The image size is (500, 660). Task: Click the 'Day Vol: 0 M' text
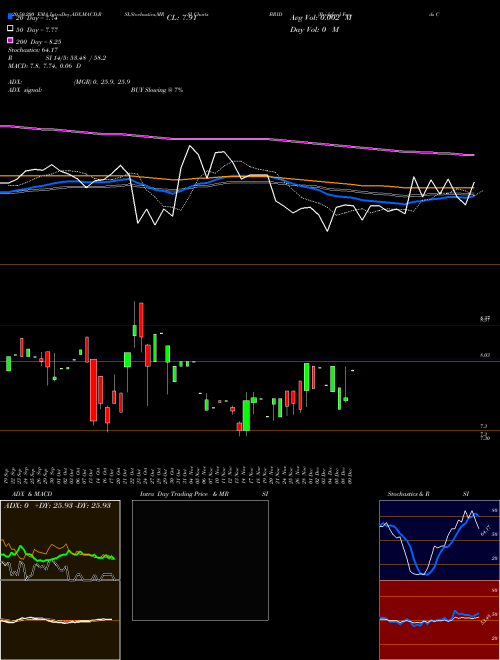(x=314, y=30)
